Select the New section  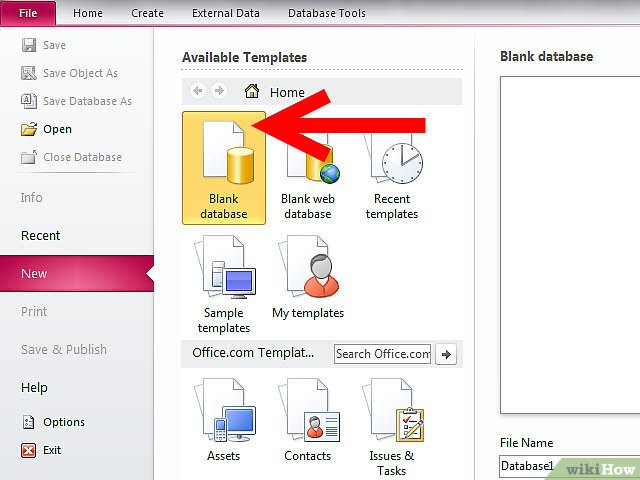(77, 273)
